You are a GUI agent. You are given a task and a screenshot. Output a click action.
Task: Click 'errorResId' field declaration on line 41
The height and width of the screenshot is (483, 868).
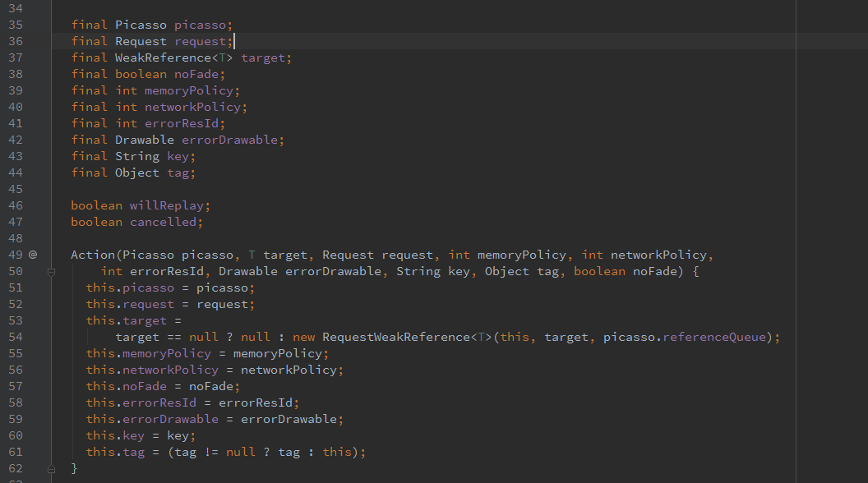(182, 123)
